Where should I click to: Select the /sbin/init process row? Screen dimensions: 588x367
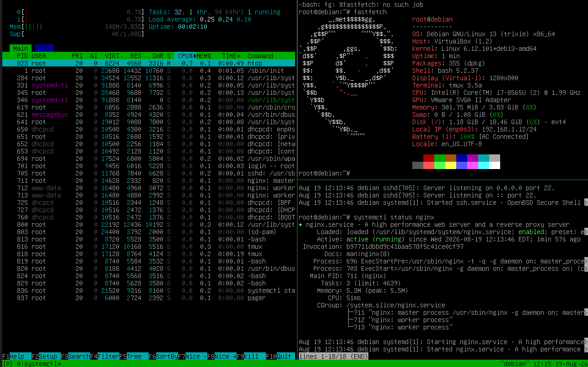[x=149, y=71]
